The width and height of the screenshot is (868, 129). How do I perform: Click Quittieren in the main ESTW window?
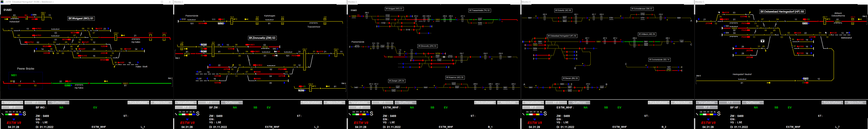(x=58, y=103)
